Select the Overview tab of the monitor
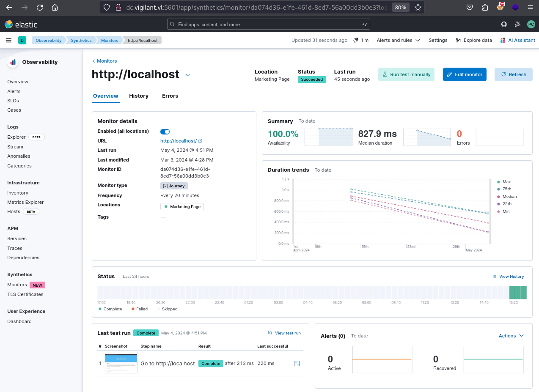Screen dimensions: 539x392 point(106,96)
